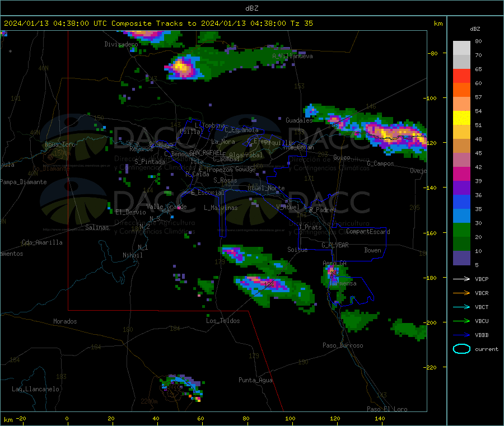504x426 pixels.
Task: Click the green VBCU arrow legend icon
Action: 461,321
